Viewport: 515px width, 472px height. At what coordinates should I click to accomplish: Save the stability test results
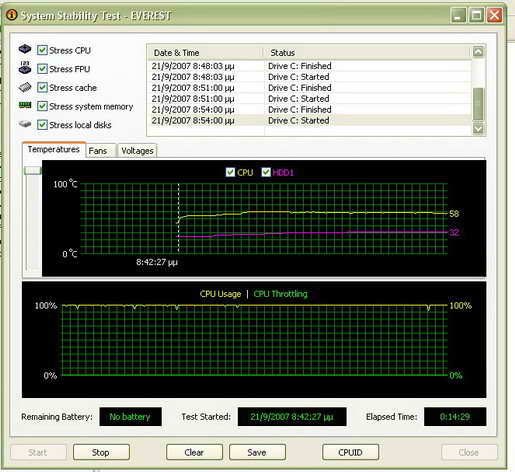tap(257, 452)
